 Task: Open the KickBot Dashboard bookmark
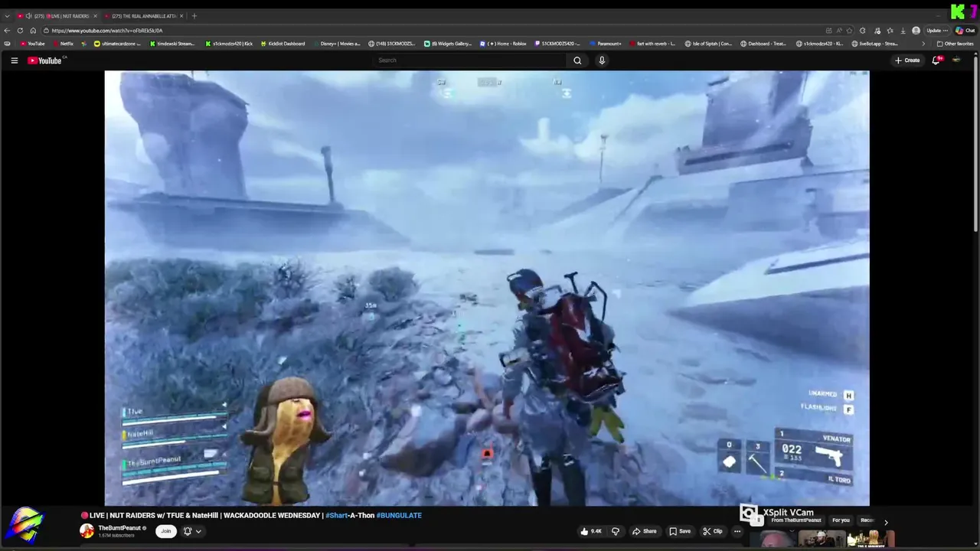[x=282, y=44]
